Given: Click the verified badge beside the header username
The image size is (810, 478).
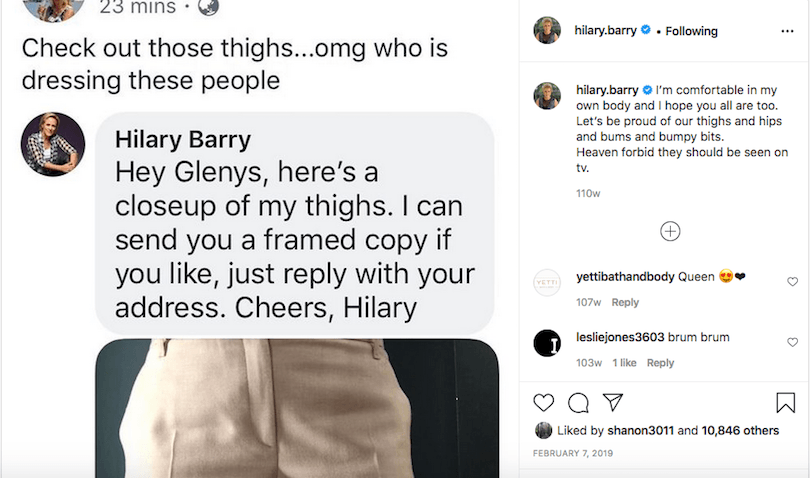Looking at the screenshot, I should pyautogui.click(x=646, y=31).
